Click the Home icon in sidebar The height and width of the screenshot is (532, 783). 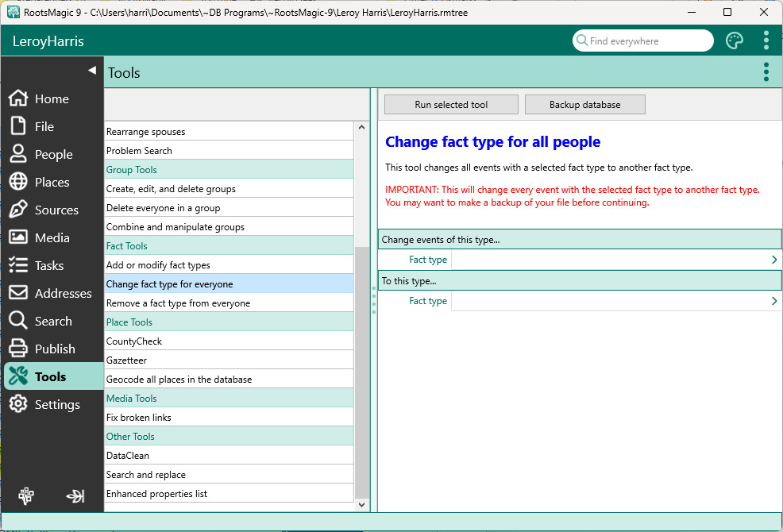pyautogui.click(x=18, y=98)
